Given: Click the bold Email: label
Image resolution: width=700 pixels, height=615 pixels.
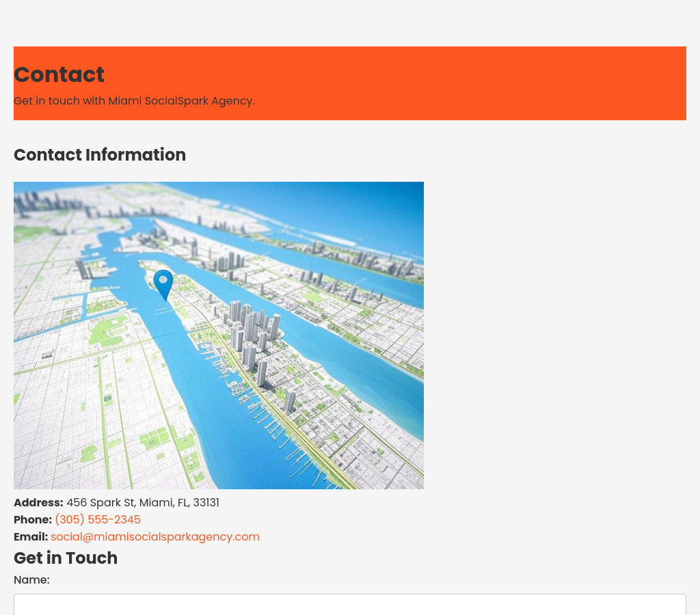Looking at the screenshot, I should [31, 536].
